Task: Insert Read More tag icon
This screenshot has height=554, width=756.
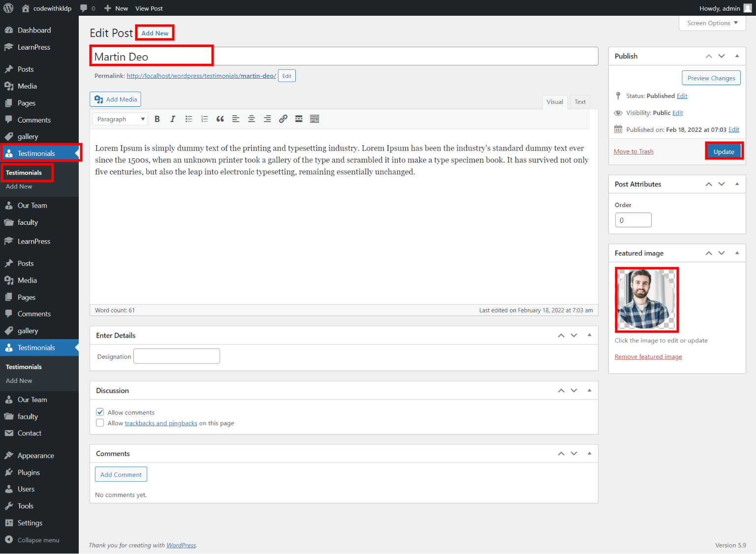Action: [299, 119]
